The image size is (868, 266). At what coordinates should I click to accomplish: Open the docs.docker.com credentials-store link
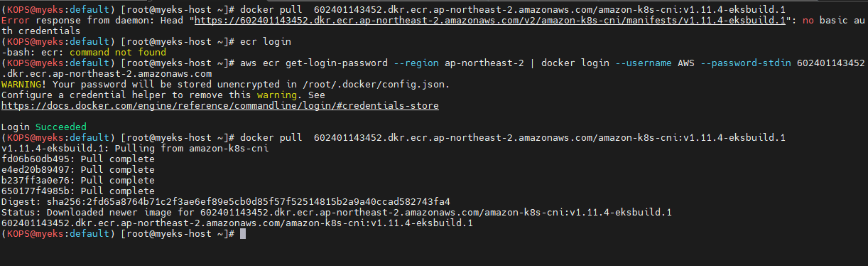tap(220, 105)
